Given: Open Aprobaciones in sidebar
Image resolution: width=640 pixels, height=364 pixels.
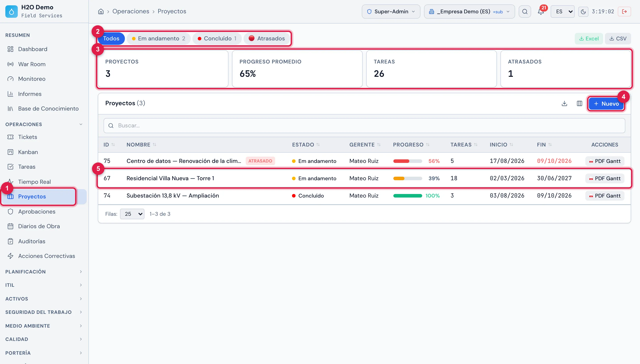Looking at the screenshot, I should 37,212.
